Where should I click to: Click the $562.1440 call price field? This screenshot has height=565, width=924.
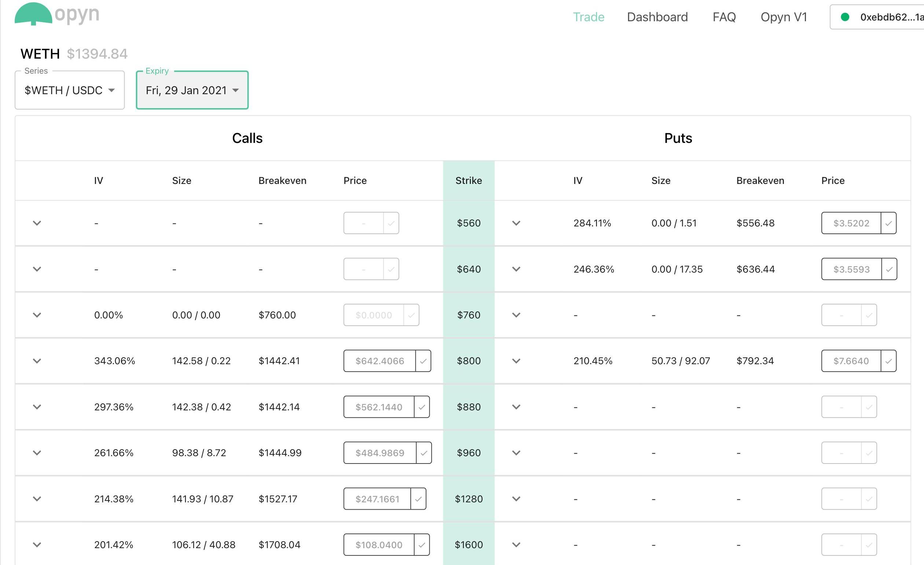click(379, 407)
